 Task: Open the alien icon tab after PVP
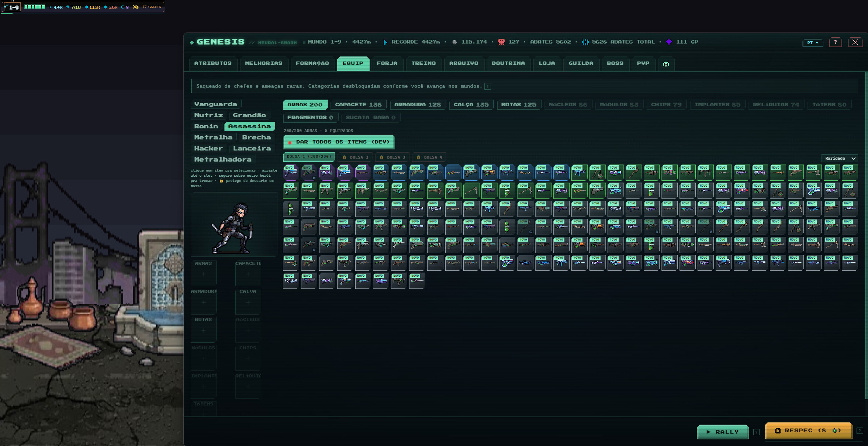pos(666,64)
